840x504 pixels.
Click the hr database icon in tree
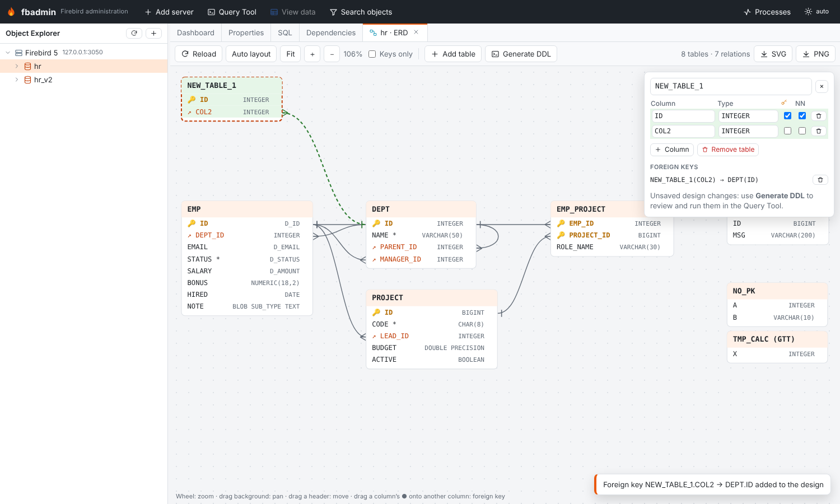click(x=27, y=66)
